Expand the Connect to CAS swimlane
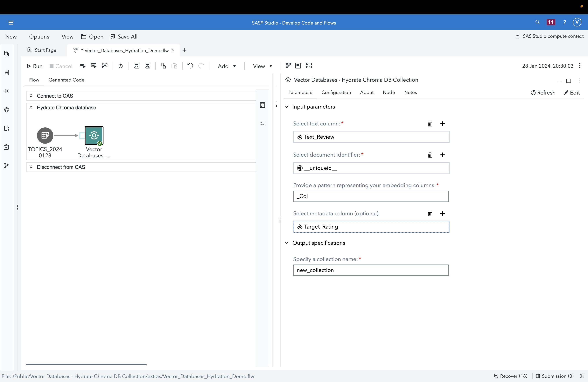The width and height of the screenshot is (588, 382). (31, 96)
